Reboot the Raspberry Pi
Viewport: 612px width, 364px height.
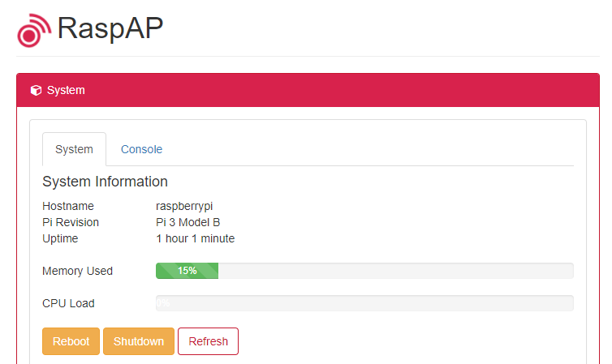point(71,341)
